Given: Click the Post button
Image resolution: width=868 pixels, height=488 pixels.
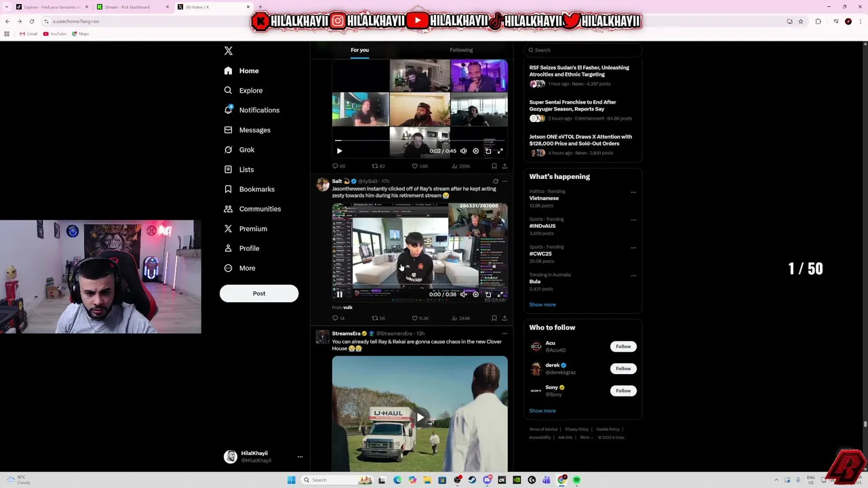Looking at the screenshot, I should click(259, 293).
